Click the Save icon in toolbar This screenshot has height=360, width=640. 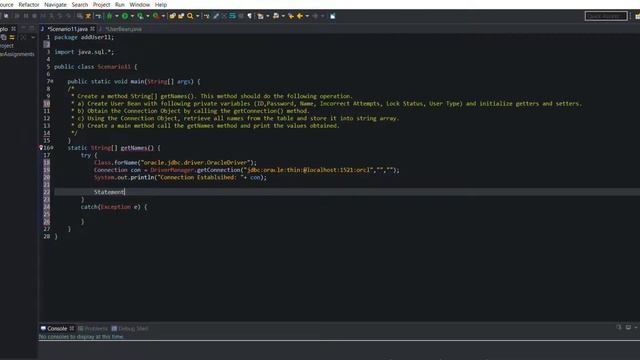coord(6,16)
